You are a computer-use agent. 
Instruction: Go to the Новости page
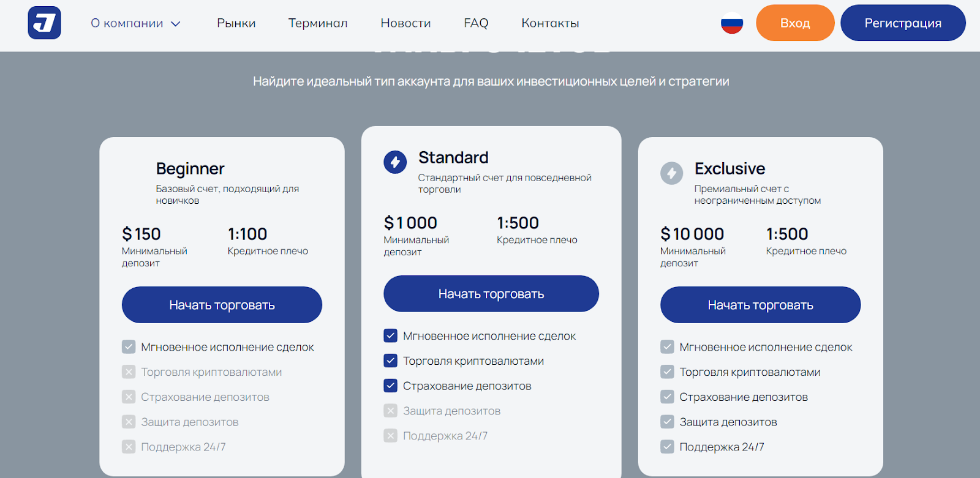pos(405,23)
